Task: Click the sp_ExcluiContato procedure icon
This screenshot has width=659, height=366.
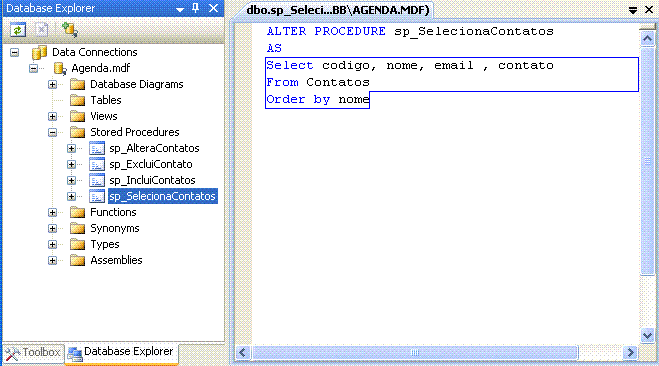Action: pos(97,164)
